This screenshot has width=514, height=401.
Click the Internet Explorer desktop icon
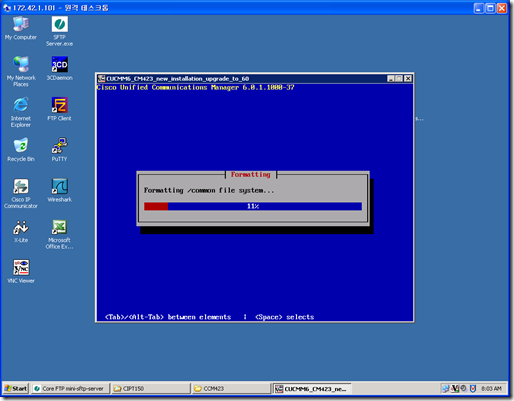(x=21, y=112)
